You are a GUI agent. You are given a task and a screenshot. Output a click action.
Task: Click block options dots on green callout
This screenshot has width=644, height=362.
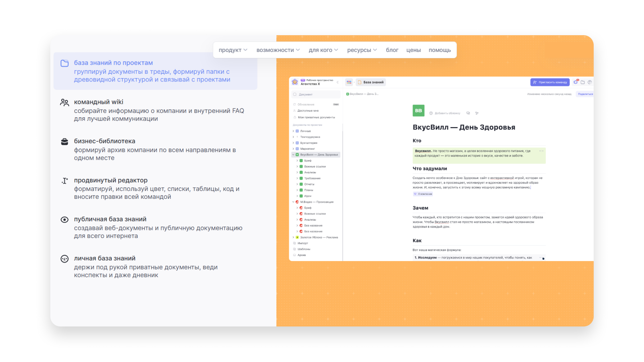(541, 151)
